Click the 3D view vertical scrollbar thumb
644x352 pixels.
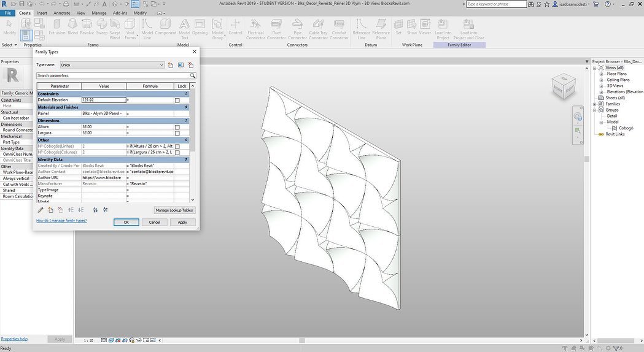[586, 159]
